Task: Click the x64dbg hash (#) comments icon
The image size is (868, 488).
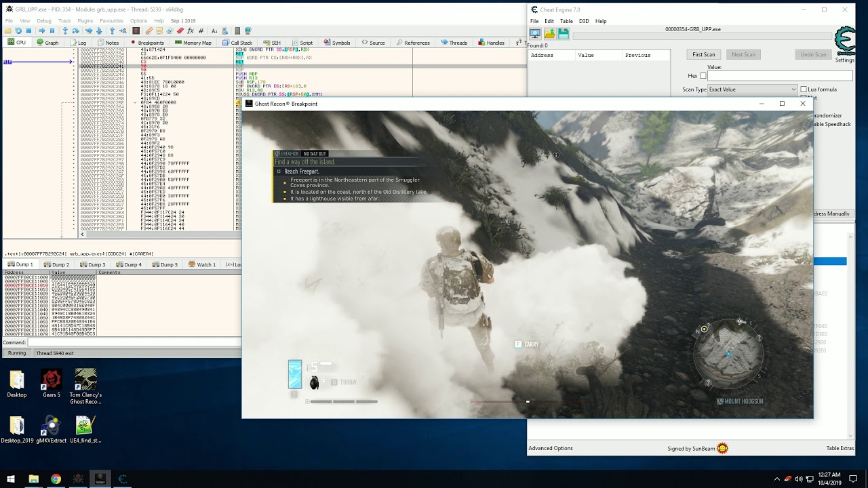Action: coord(201,30)
